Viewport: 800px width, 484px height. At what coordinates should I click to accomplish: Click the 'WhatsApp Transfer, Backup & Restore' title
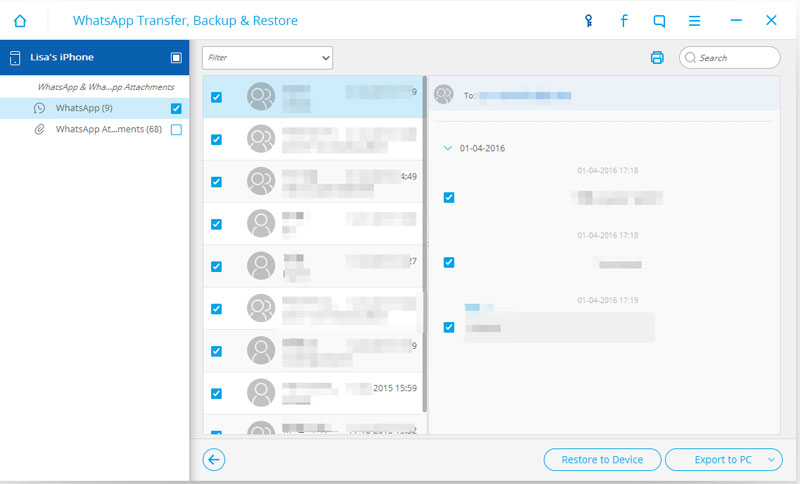[x=185, y=20]
